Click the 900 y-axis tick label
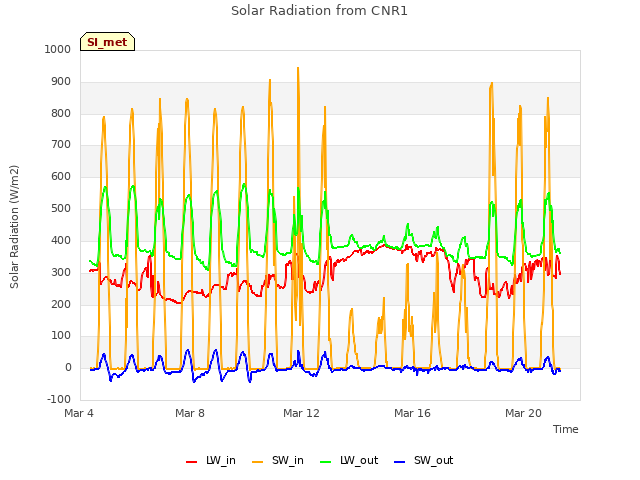The height and width of the screenshot is (480, 640). point(61,82)
